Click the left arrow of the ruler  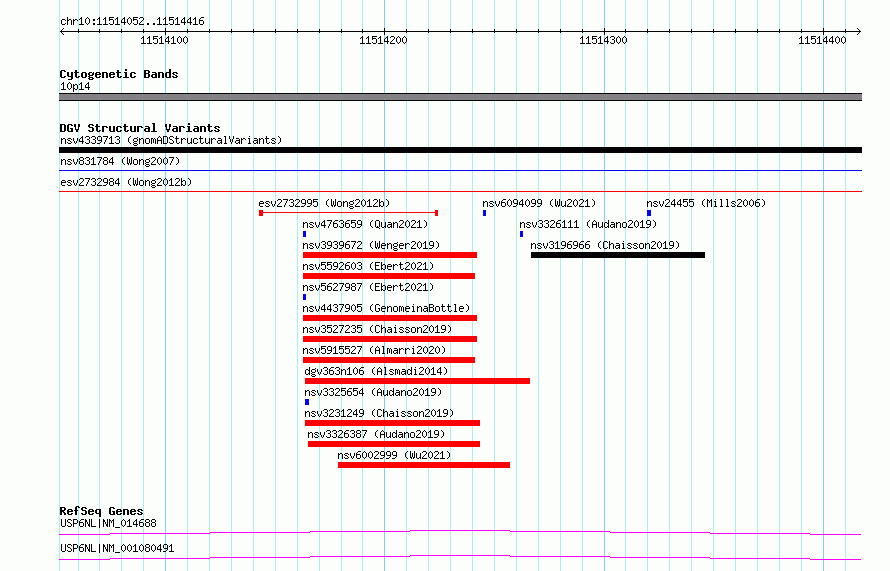pyautogui.click(x=62, y=32)
